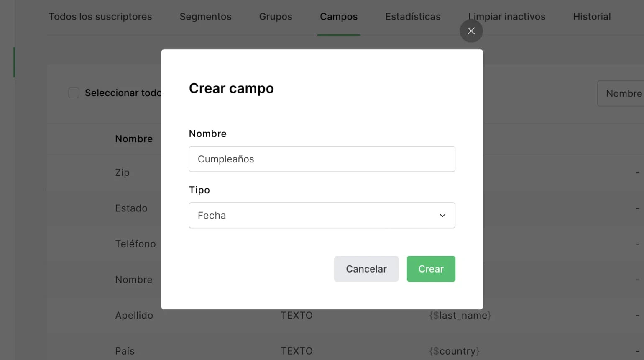This screenshot has height=360, width=644.
Task: Open the Segmentos tab
Action: coord(205,17)
